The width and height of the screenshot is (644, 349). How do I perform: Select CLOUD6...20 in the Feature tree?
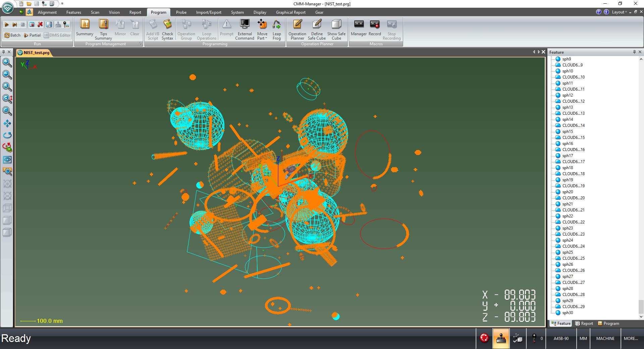[x=573, y=198]
